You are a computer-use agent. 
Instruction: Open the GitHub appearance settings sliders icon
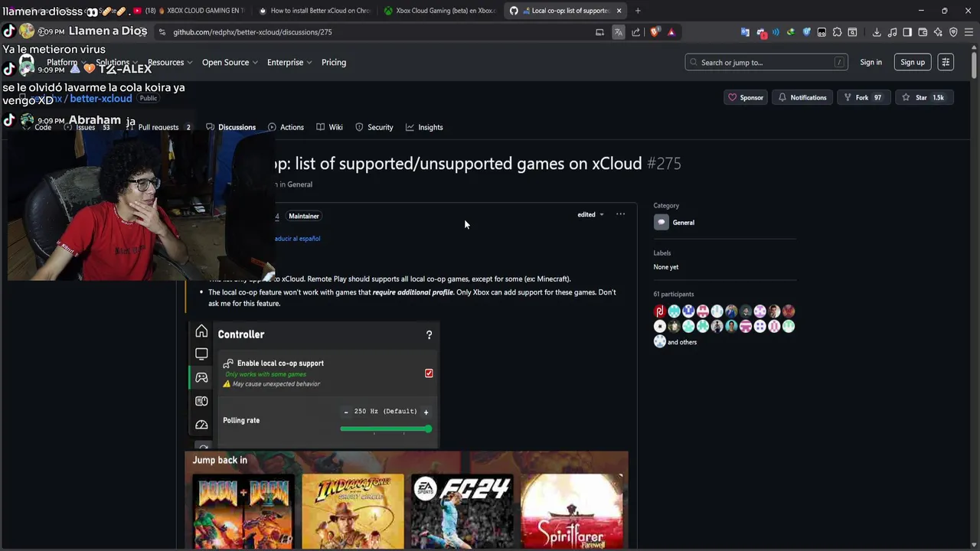point(946,62)
